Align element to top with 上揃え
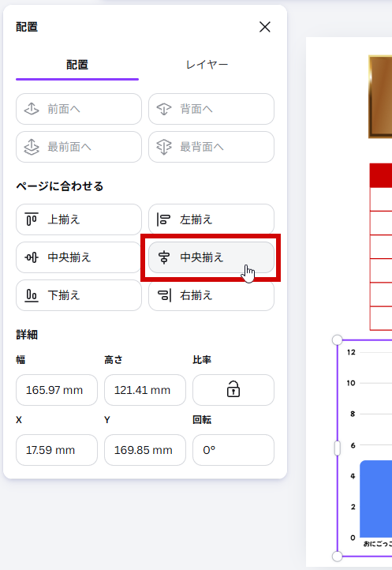 (x=79, y=219)
